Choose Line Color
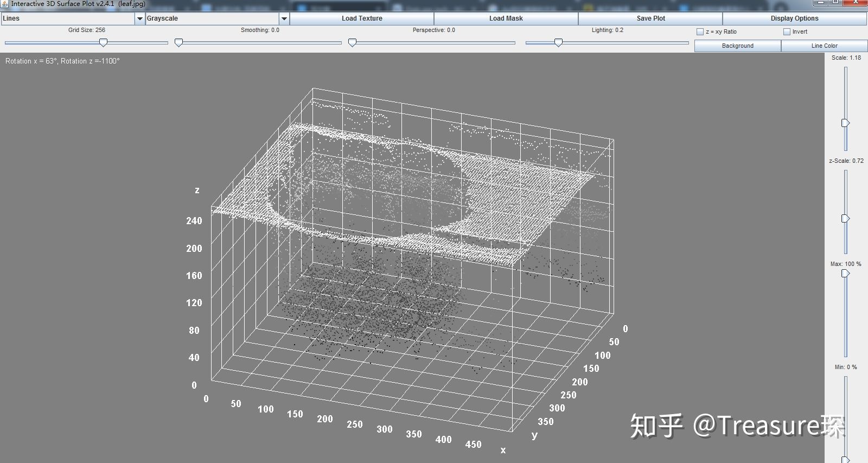Viewport: 868px width, 463px height. pyautogui.click(x=824, y=46)
